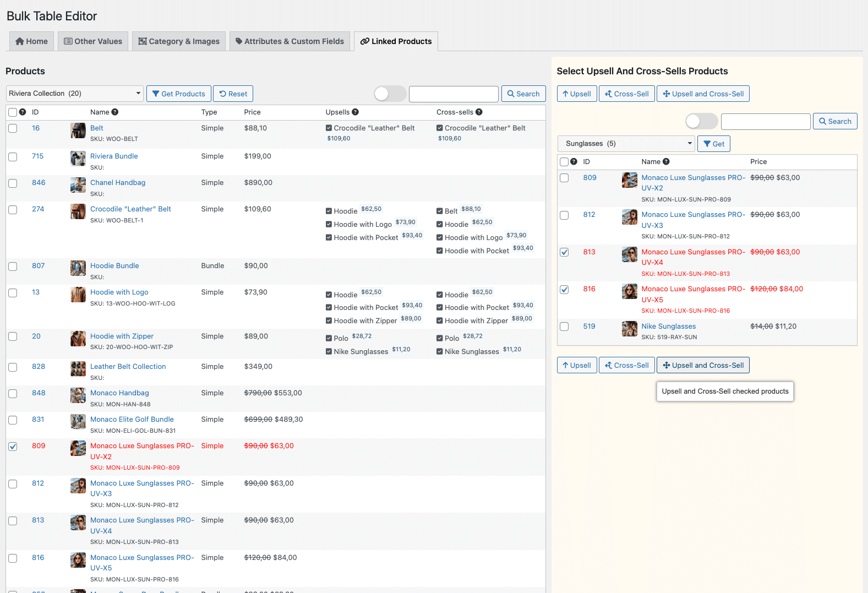Screen dimensions: 868x593
Task: Click Hoodie Bundle product thumbnail
Action: (78, 268)
